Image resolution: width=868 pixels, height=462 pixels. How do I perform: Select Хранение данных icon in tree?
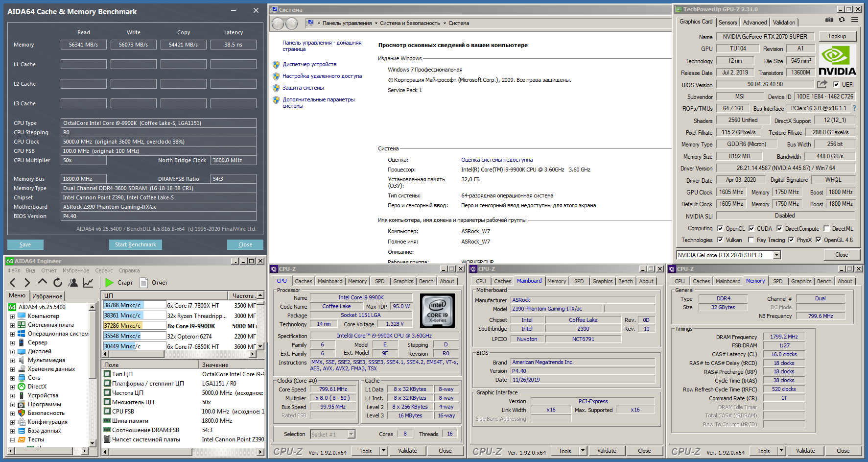pos(22,369)
